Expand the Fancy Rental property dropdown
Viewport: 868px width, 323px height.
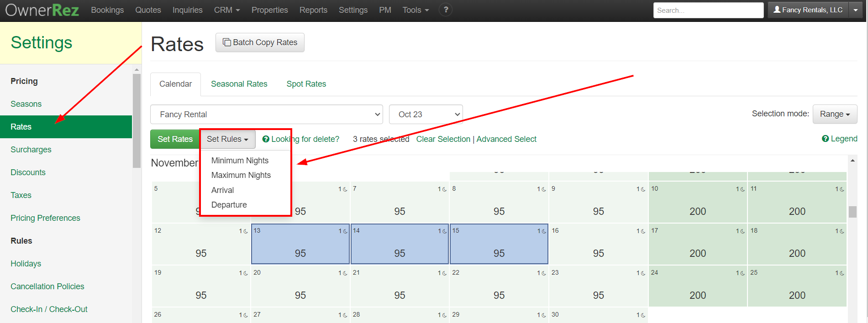click(267, 115)
